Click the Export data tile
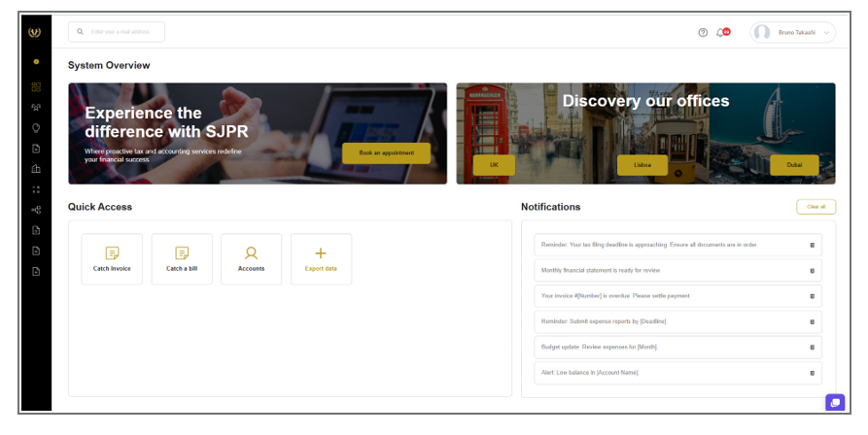 (321, 258)
